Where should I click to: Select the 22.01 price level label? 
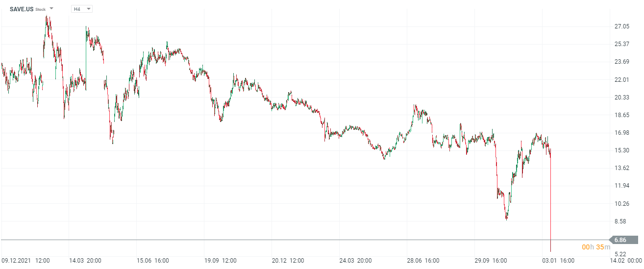tap(621, 79)
